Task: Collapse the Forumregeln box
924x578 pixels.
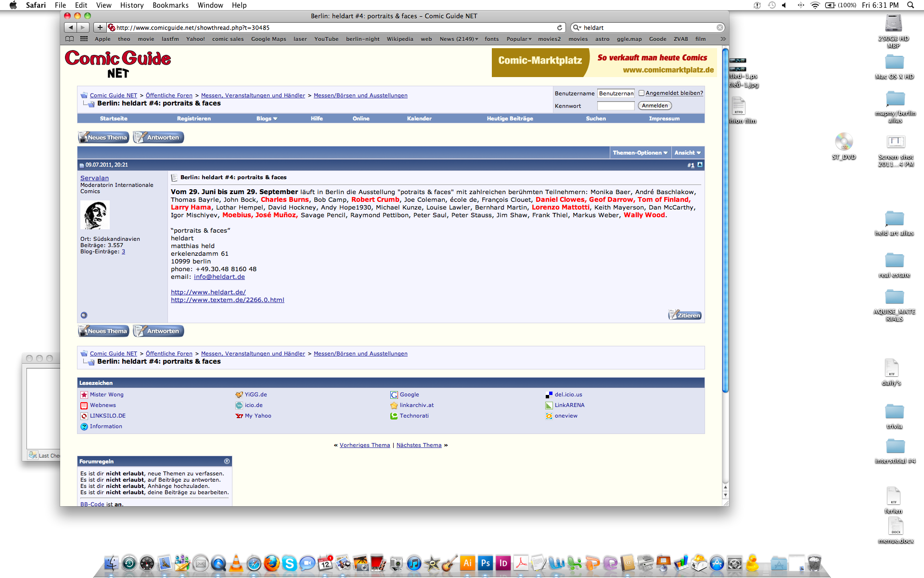Action: tap(227, 461)
